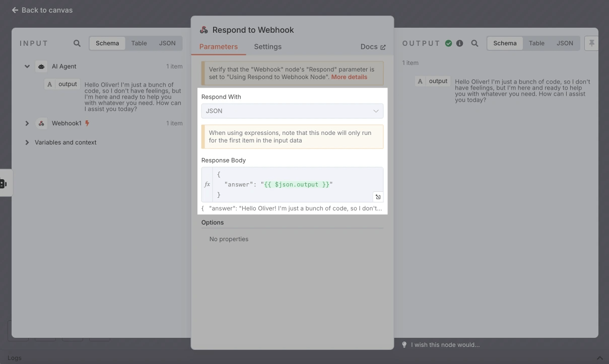Search the input panel data
The width and height of the screenshot is (609, 364).
pyautogui.click(x=77, y=43)
